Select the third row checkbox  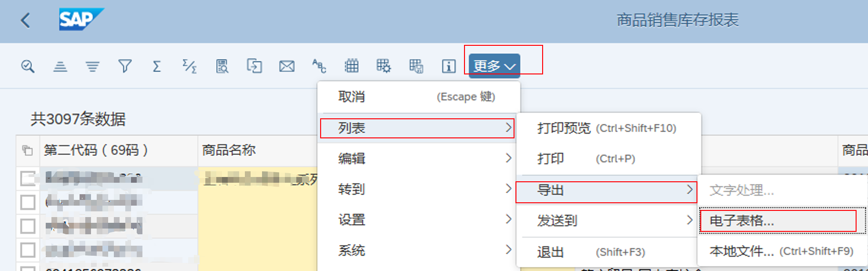click(28, 226)
